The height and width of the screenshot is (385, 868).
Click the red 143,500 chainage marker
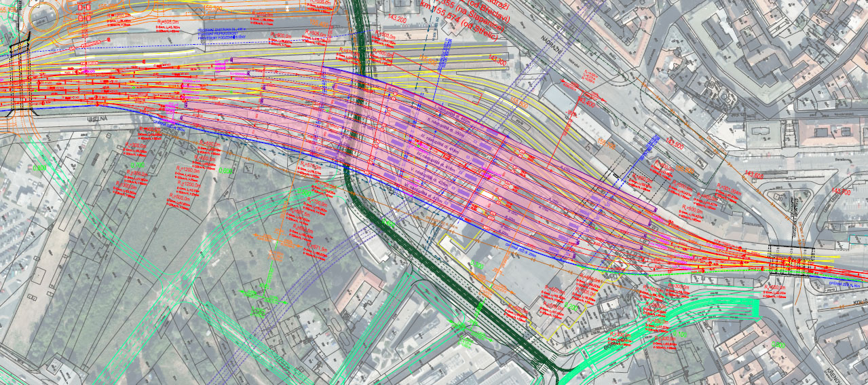coord(675,144)
